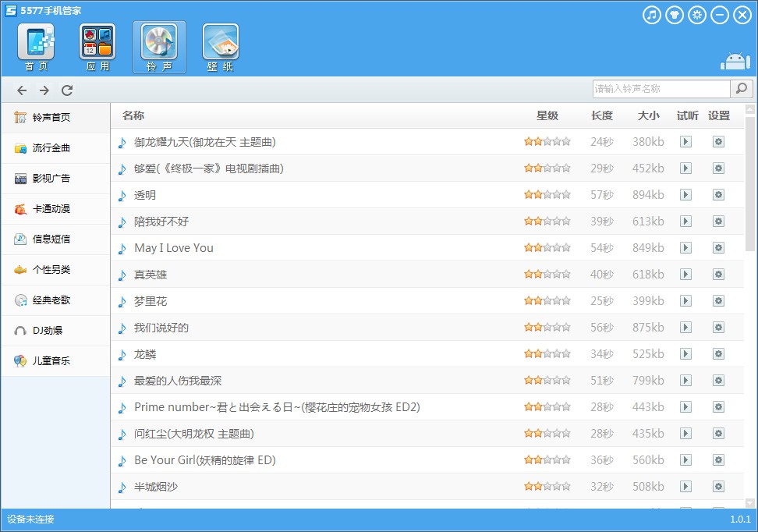Open settings for 真英雄
The width and height of the screenshot is (758, 532).
[x=718, y=275]
